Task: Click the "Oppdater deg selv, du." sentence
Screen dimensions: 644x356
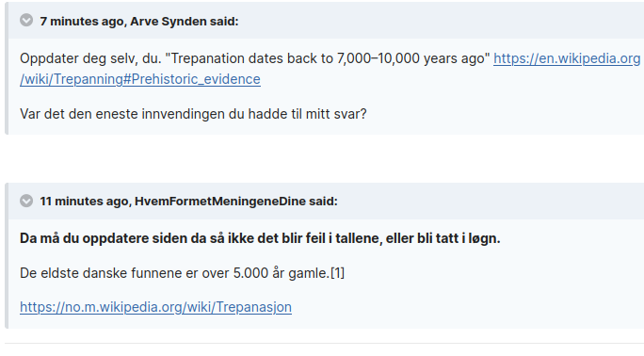Action: pos(90,58)
